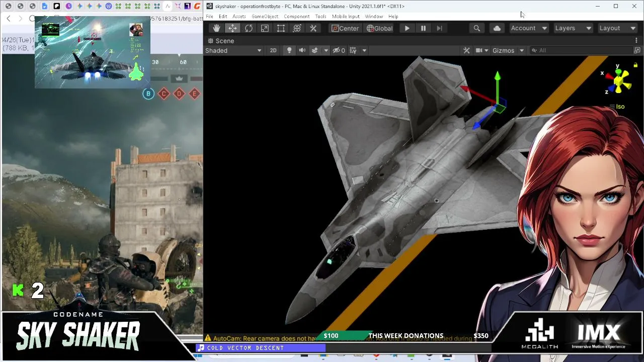Toggle hidden objects visibility in Scene
The height and width of the screenshot is (362, 644).
tap(339, 50)
